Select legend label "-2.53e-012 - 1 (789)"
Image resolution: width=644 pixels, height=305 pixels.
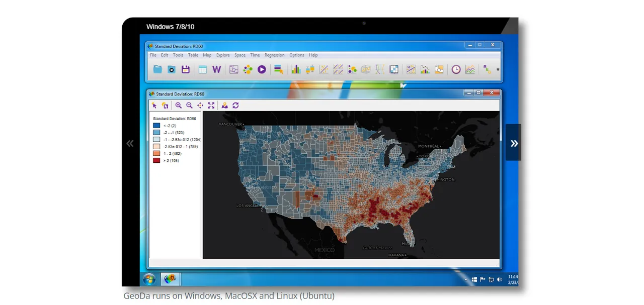[181, 147]
